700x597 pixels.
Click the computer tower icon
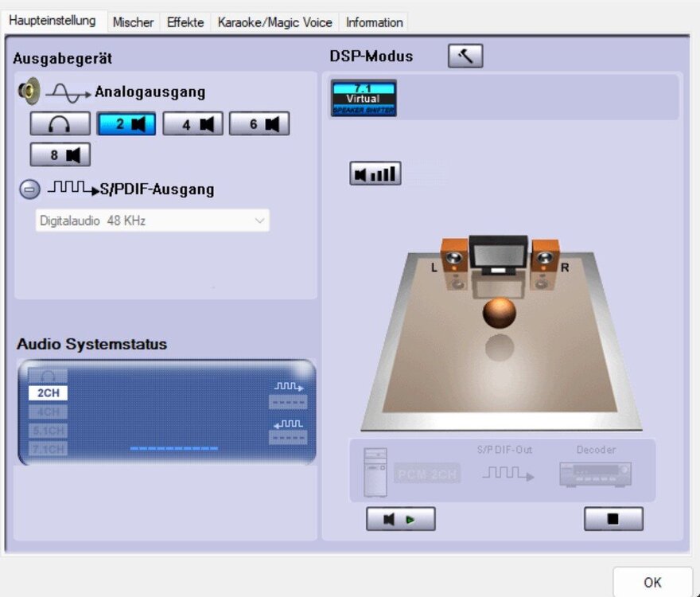[375, 472]
